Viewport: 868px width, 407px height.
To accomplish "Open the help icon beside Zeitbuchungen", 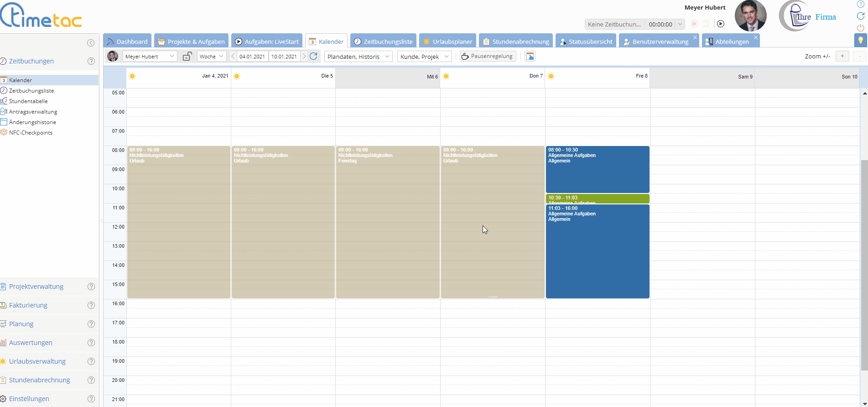I will pyautogui.click(x=91, y=61).
